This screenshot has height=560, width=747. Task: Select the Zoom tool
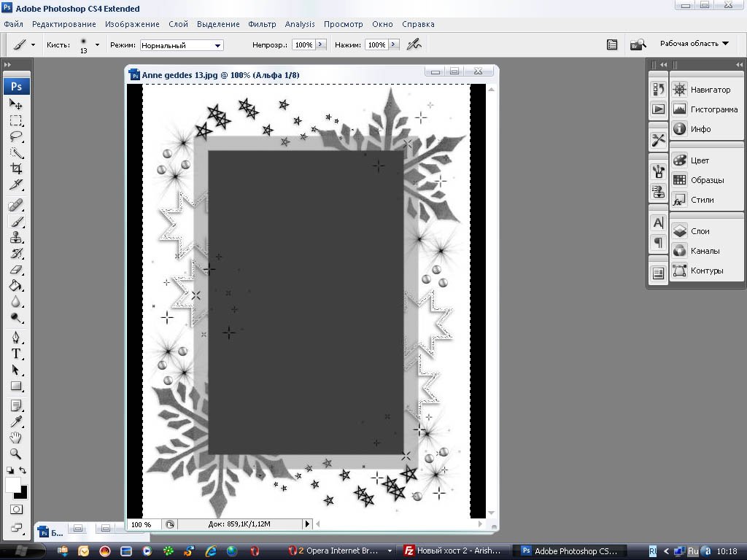pyautogui.click(x=16, y=454)
